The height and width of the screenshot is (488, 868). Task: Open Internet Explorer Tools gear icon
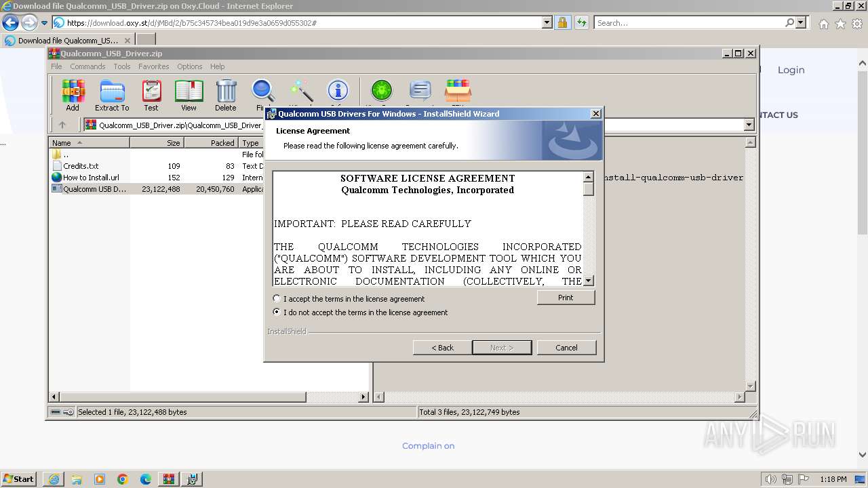coord(857,23)
